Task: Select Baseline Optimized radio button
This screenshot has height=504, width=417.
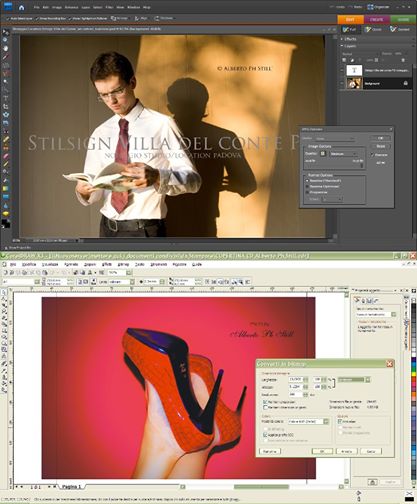Action: [307, 186]
